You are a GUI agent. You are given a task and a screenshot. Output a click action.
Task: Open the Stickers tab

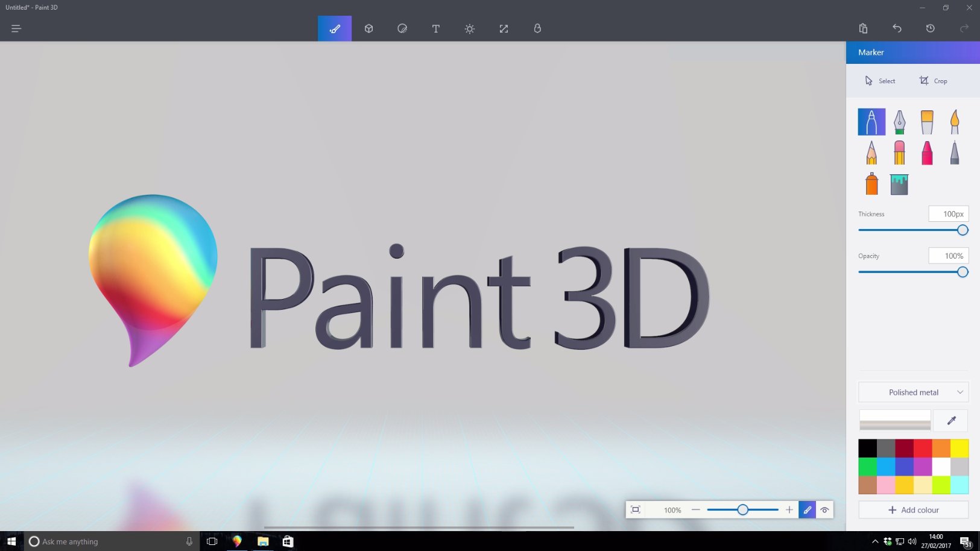(x=402, y=28)
